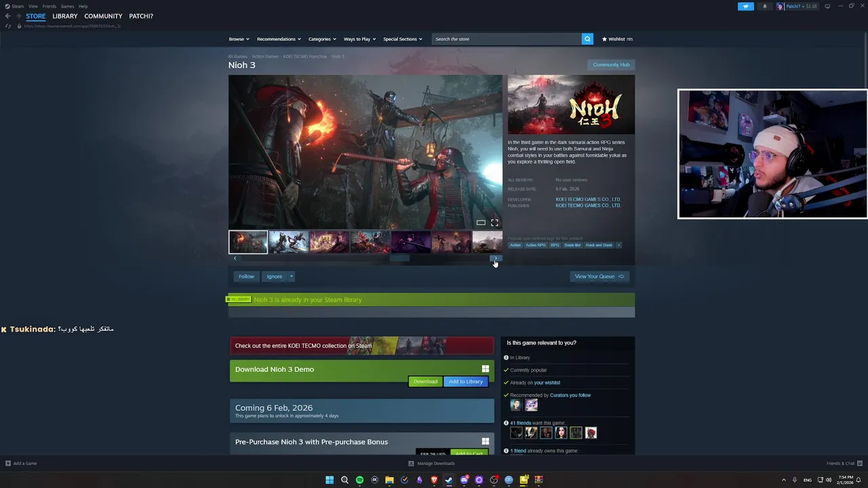Click View Your Queue

(x=599, y=277)
